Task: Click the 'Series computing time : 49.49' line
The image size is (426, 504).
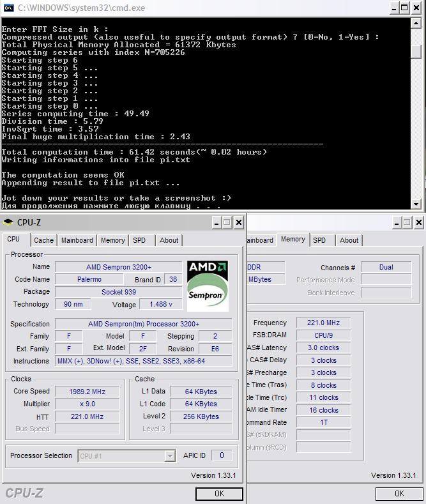Action: coord(75,114)
